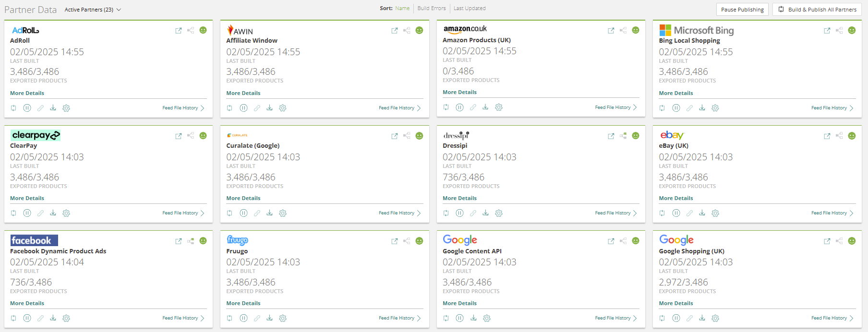Download the Dressipi feed file
This screenshot has width=868, height=332.
click(x=486, y=213)
